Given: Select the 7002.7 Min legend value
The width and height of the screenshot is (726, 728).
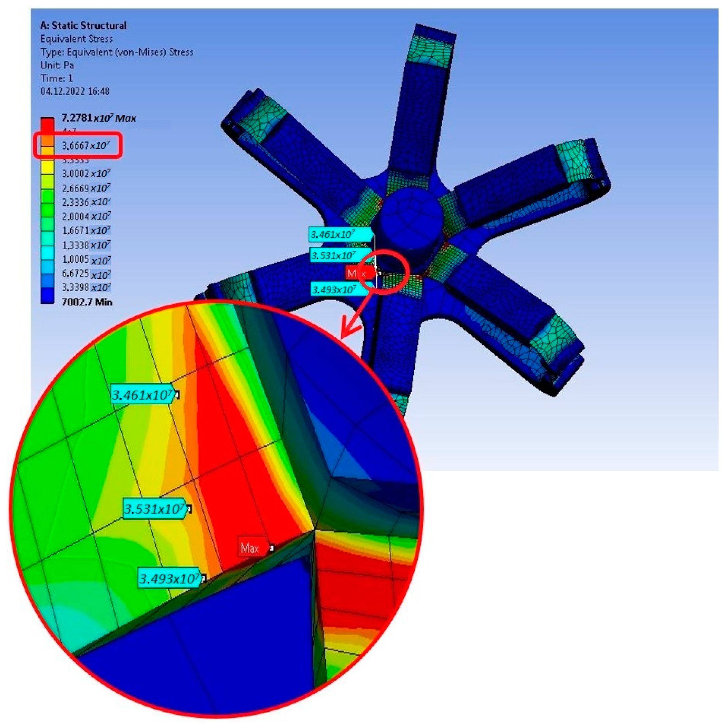Looking at the screenshot, I should [x=87, y=302].
